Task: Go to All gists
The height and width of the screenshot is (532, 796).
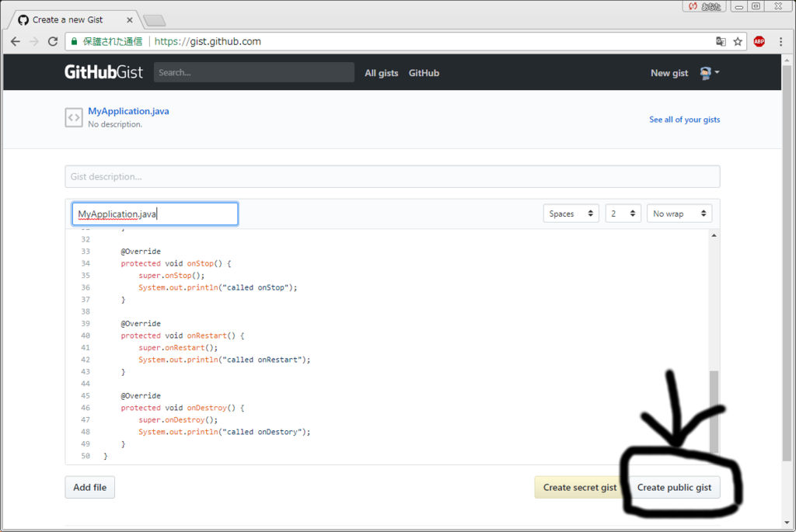Action: (x=381, y=73)
